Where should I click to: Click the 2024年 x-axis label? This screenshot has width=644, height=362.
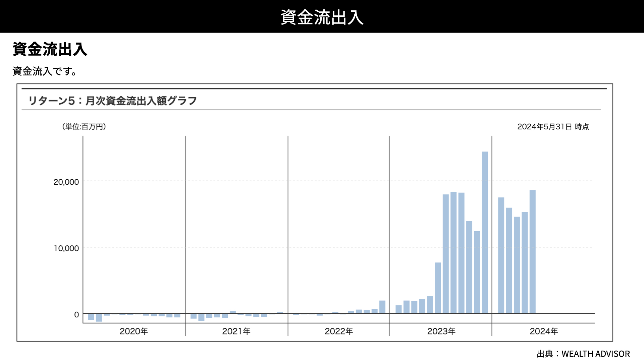pyautogui.click(x=544, y=331)
